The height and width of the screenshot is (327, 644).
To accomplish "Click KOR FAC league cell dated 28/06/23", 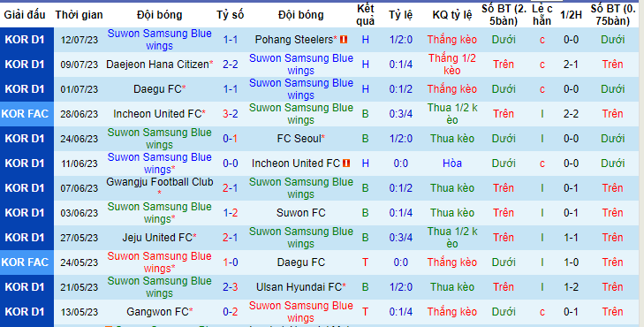I will point(27,114).
